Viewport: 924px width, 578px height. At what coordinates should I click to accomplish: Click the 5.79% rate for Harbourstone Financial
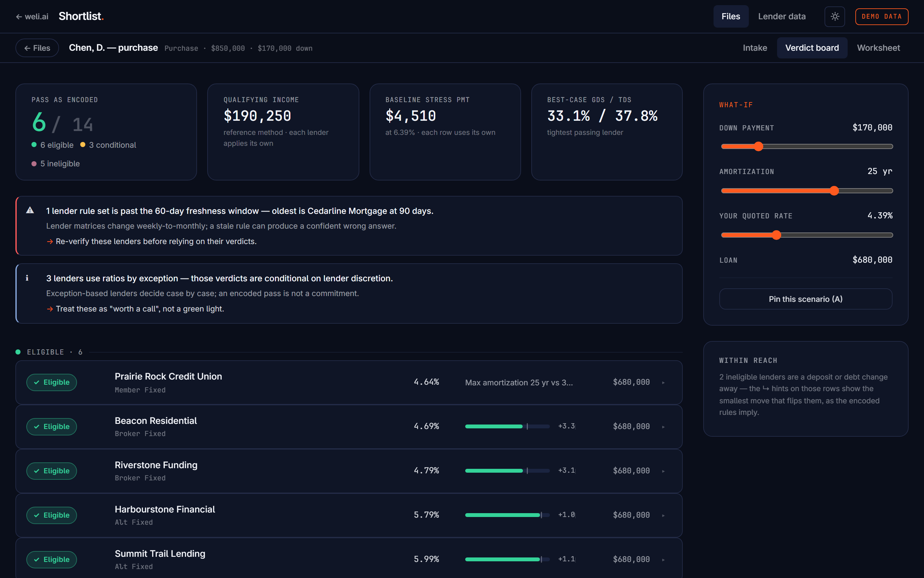(426, 515)
